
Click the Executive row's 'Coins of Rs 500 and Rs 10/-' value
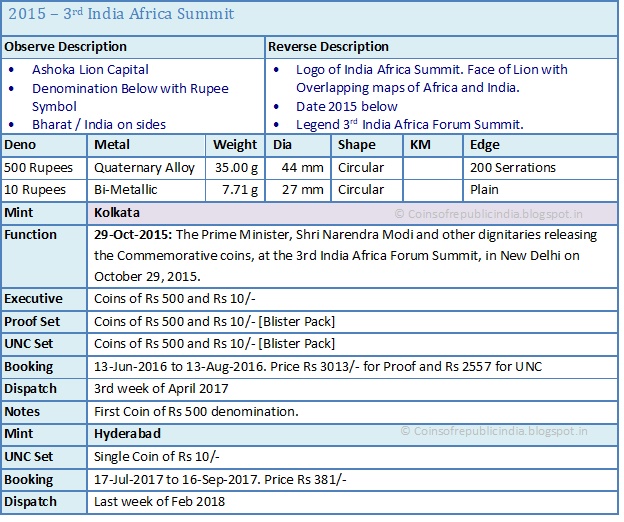[x=174, y=299]
